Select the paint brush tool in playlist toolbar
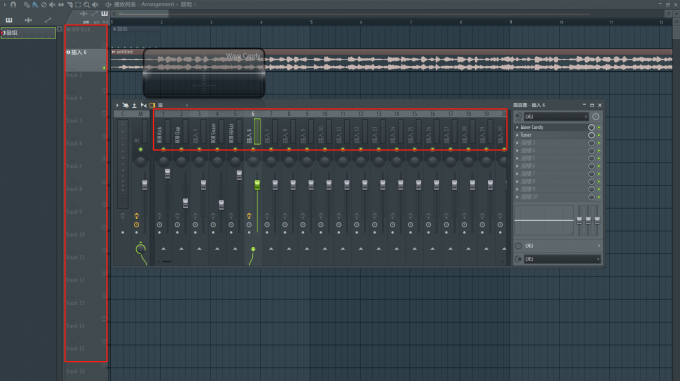This screenshot has width=680, height=381. point(35,4)
